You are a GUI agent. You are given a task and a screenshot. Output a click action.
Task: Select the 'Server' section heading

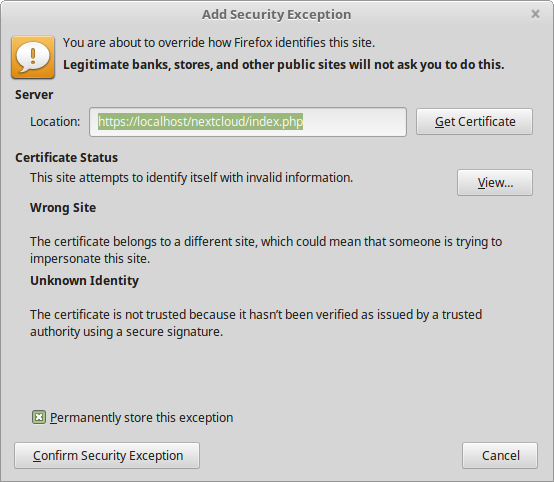(x=34, y=95)
